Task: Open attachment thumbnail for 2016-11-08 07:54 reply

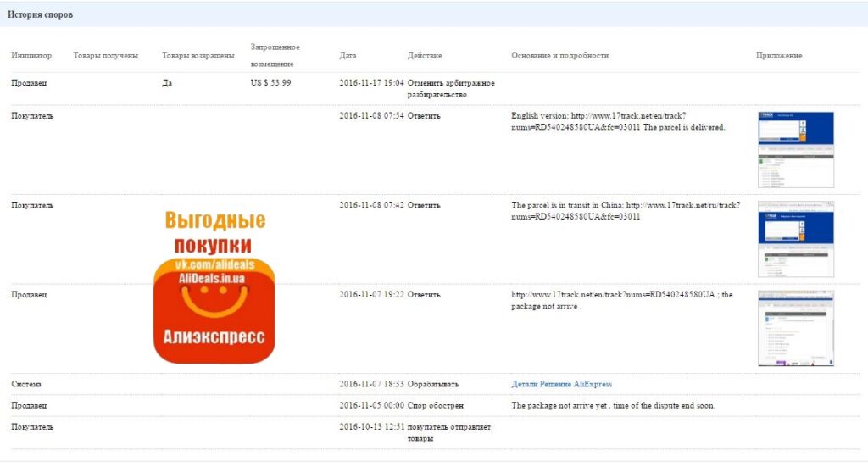Action: click(x=795, y=150)
